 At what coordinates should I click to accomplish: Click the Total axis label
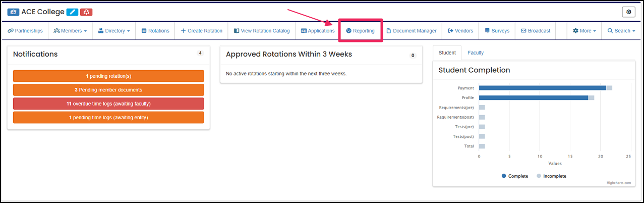point(469,146)
